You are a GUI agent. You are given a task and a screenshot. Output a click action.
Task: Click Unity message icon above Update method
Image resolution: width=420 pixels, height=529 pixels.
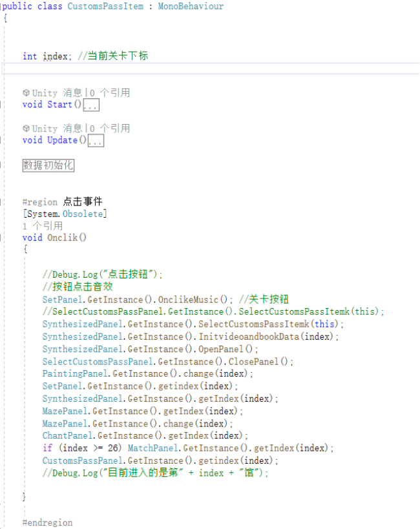pos(26,128)
